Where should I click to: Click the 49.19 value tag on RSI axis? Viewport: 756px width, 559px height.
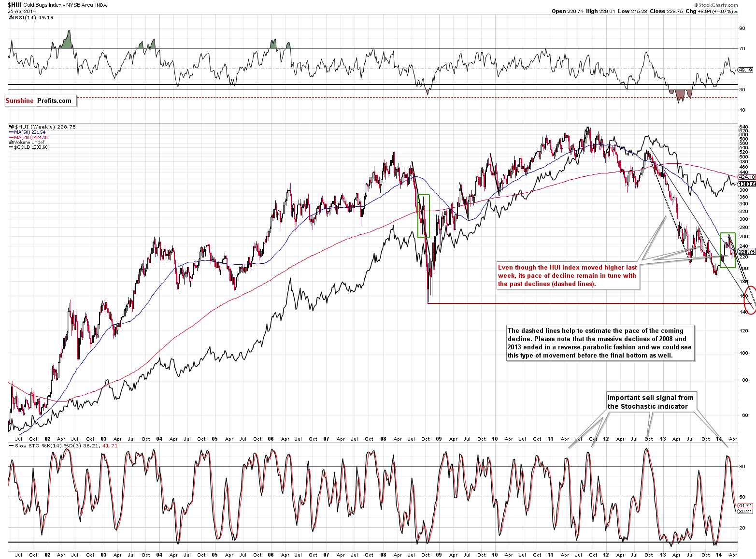[x=746, y=70]
